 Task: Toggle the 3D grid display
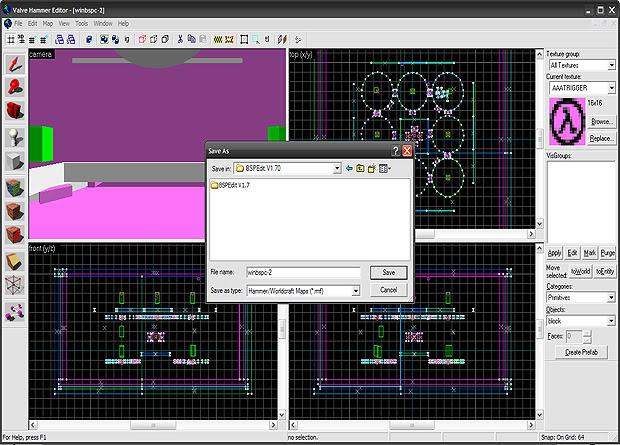[x=21, y=39]
